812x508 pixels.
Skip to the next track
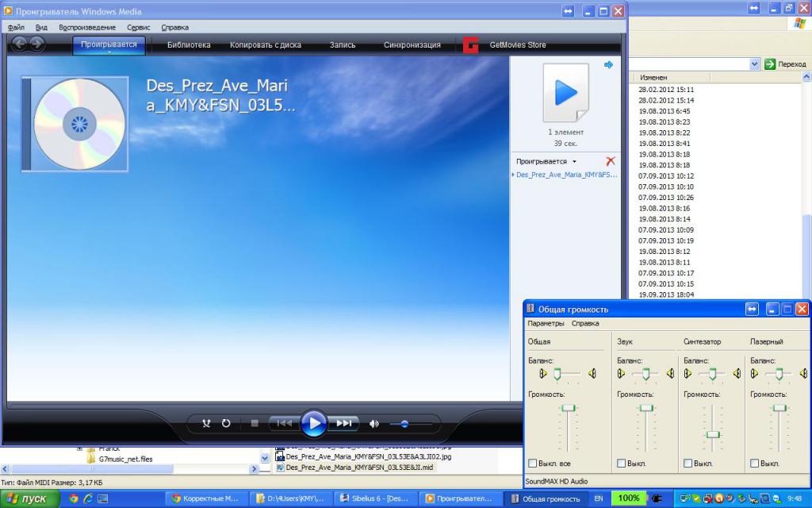[x=344, y=424]
